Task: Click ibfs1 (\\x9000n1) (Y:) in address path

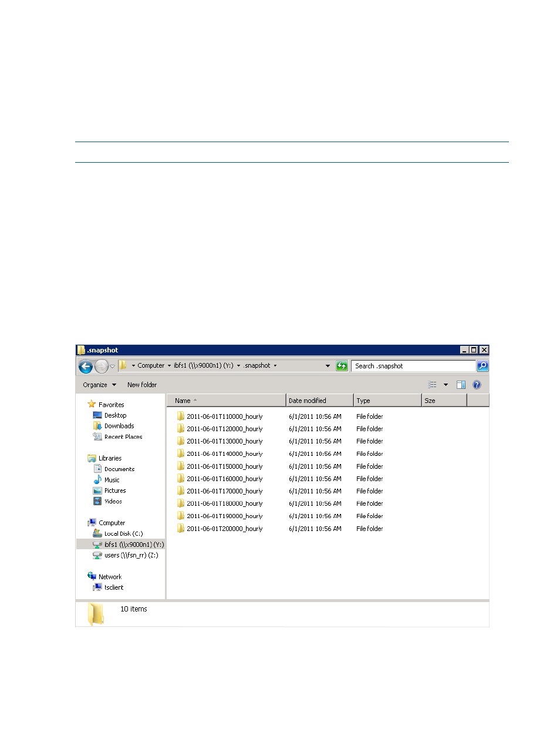Action: point(203,365)
